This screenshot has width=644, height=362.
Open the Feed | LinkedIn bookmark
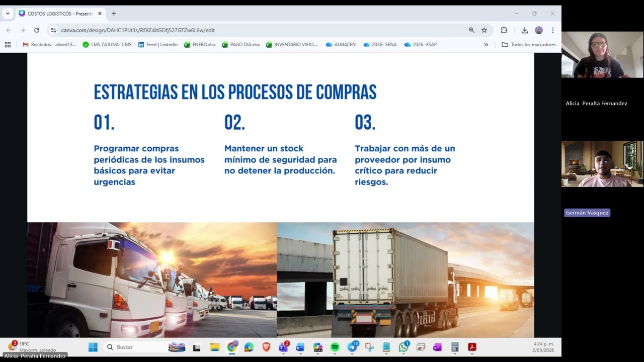pos(157,44)
